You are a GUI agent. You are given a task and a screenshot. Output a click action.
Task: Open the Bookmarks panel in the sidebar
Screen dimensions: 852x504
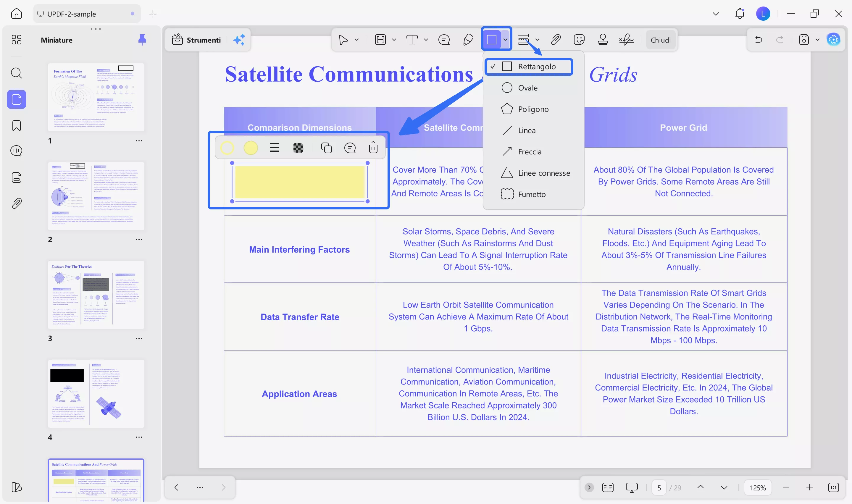(16, 125)
